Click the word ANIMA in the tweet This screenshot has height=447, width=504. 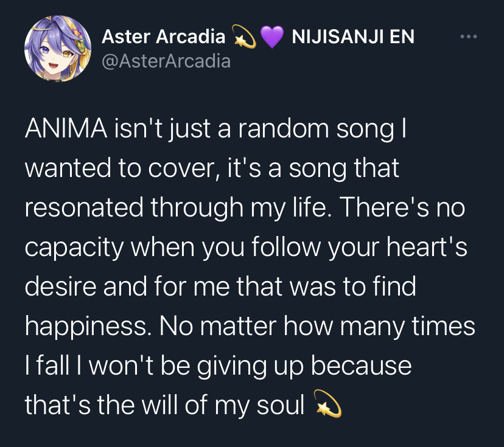click(x=66, y=129)
